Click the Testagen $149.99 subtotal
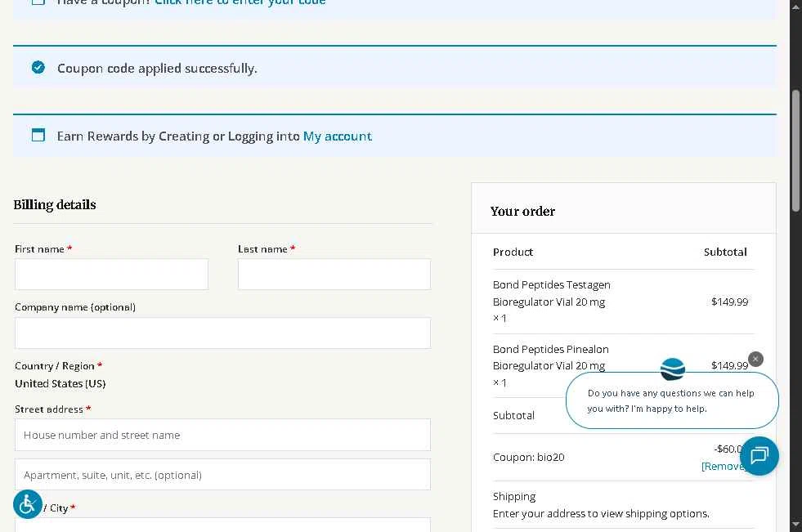 729,302
